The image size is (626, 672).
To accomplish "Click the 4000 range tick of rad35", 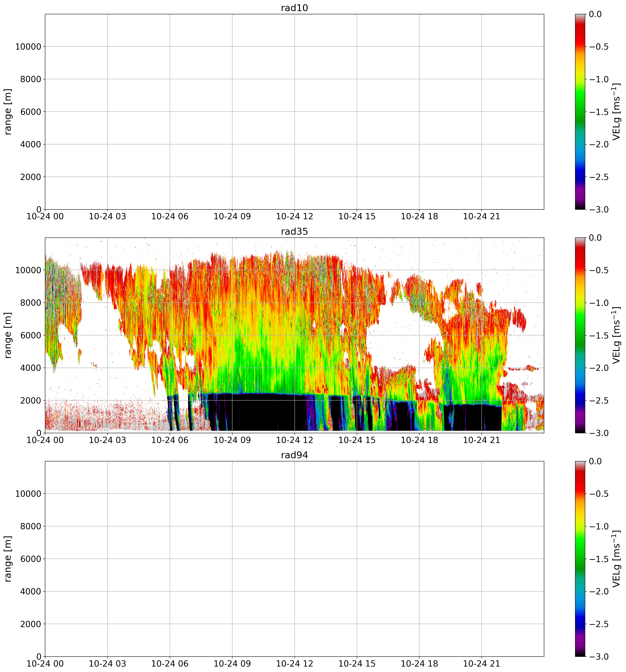I will pyautogui.click(x=30, y=368).
